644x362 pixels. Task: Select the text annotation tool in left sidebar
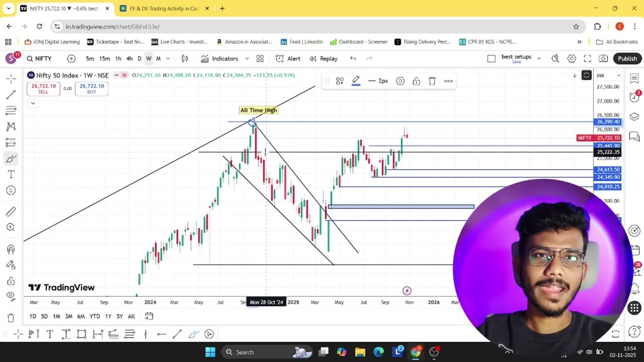[x=11, y=174]
